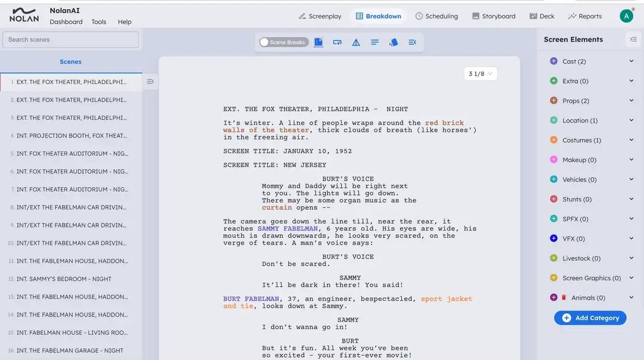Click the warning triangle icon in the toolbar
The image size is (644, 360).
pos(356,42)
